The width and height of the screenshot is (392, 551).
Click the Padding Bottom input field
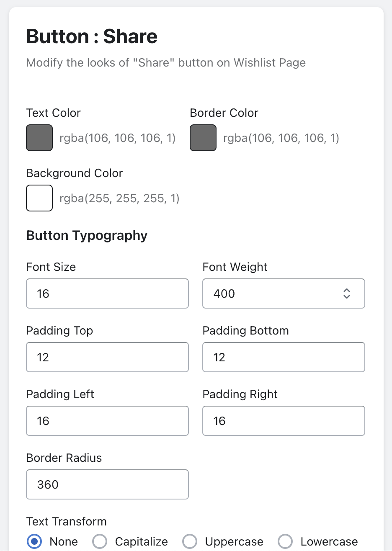click(284, 357)
